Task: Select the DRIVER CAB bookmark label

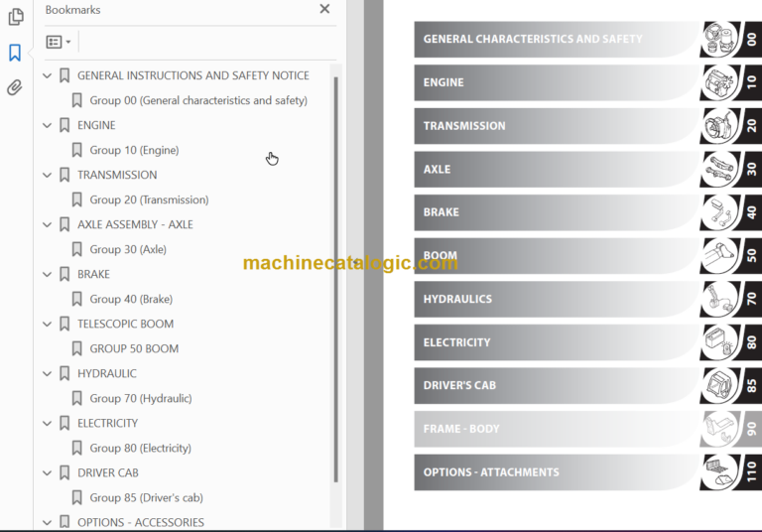Action: pos(108,472)
